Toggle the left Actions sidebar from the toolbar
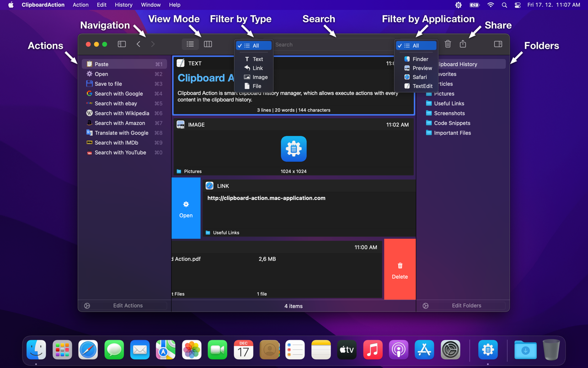 click(x=122, y=44)
